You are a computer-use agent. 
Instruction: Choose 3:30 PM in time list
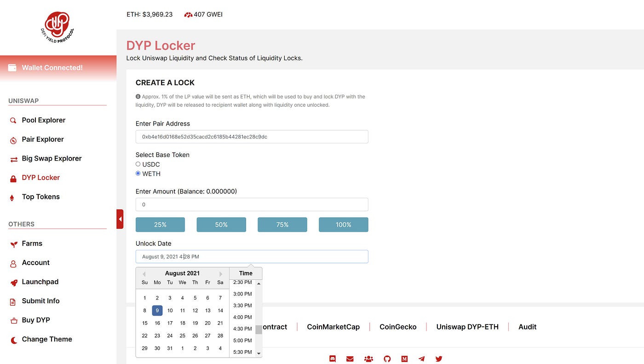(x=242, y=306)
